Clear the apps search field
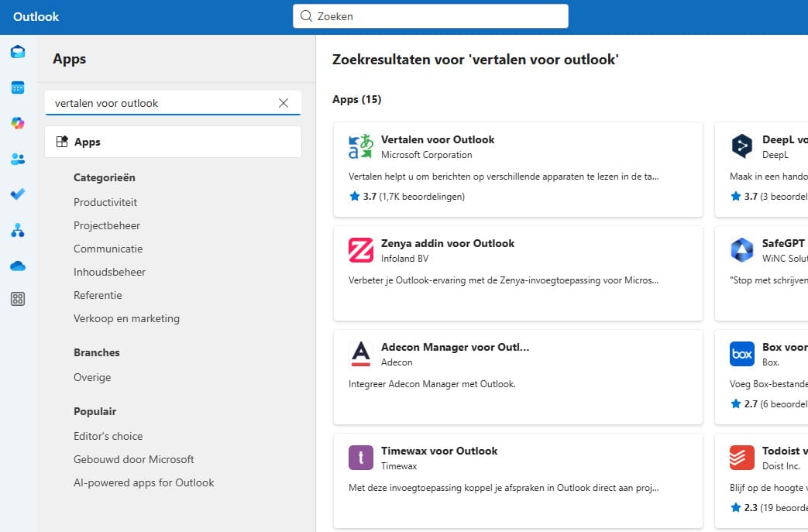The height and width of the screenshot is (532, 808). [284, 103]
